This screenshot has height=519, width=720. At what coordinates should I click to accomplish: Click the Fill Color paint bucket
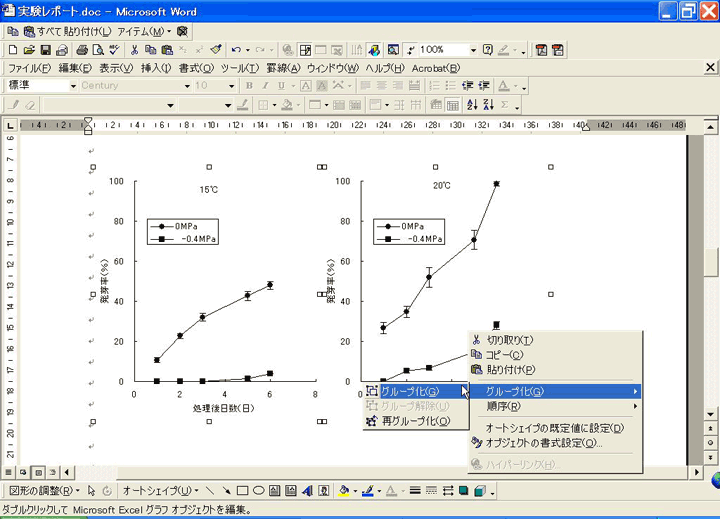343,491
